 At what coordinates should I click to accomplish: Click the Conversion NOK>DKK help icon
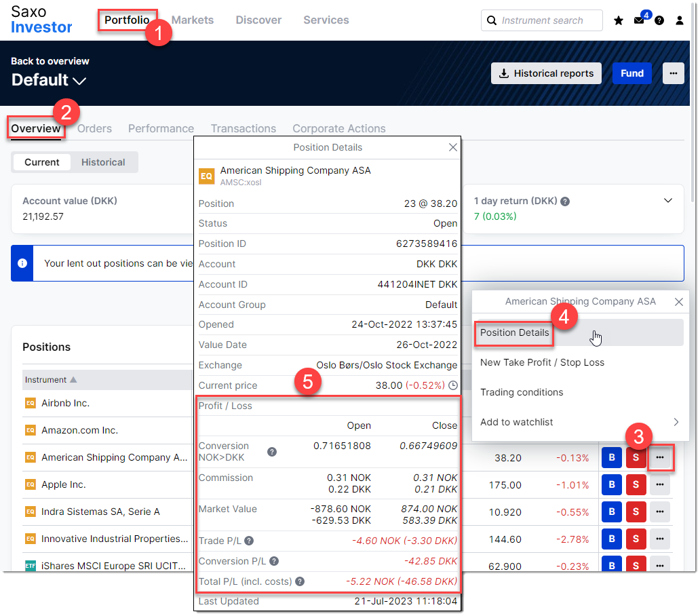tap(272, 452)
